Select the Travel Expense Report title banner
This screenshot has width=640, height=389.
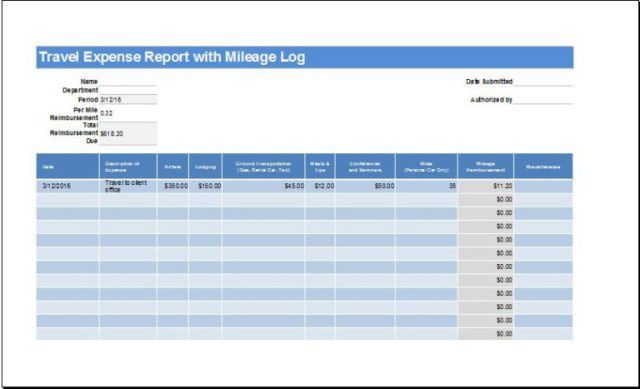pos(304,57)
